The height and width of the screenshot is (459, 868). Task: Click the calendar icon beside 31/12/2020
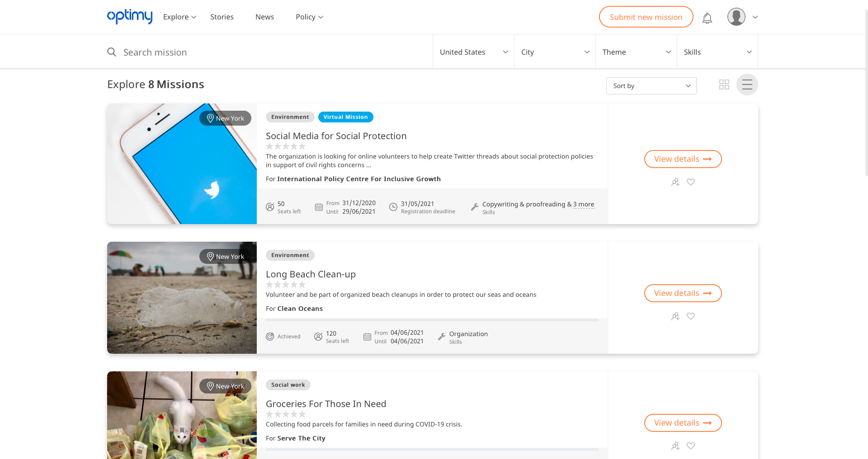[x=319, y=207]
